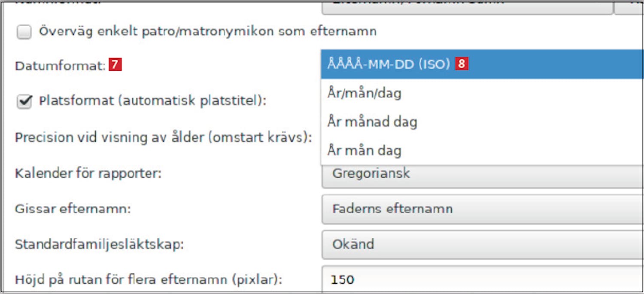The image size is (644, 294).
Task: Pick the År månad dag date format
Action: (x=372, y=122)
